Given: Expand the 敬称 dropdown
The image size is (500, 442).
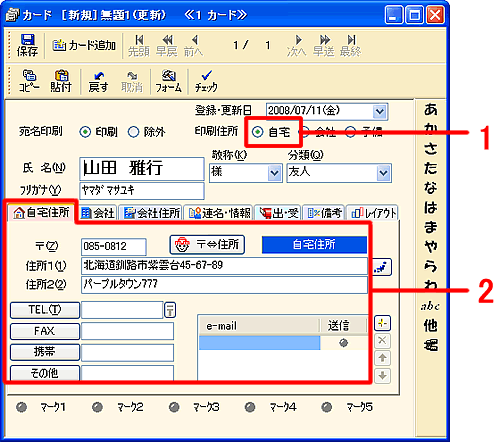Looking at the screenshot, I should tap(275, 173).
